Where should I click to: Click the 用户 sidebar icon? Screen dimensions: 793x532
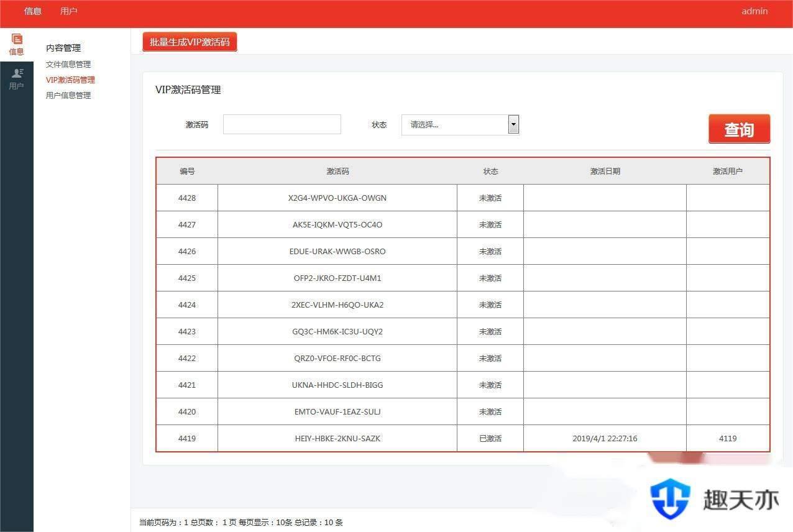[x=16, y=79]
